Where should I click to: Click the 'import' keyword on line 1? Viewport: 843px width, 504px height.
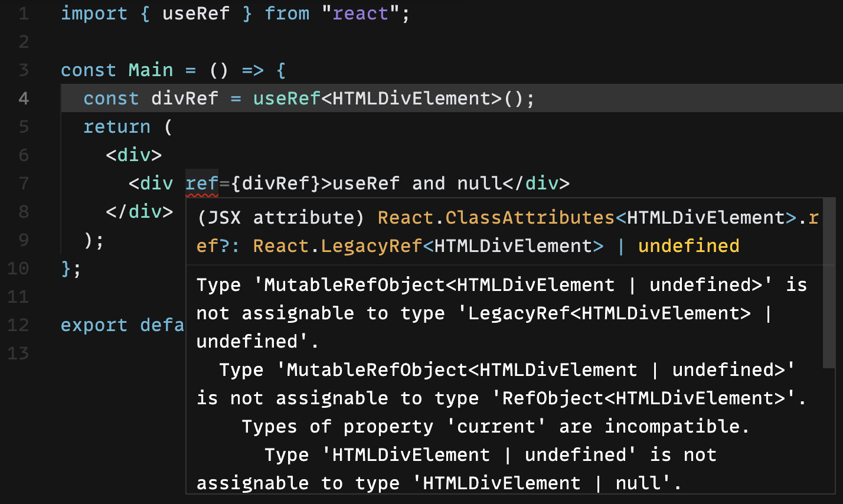94,14
